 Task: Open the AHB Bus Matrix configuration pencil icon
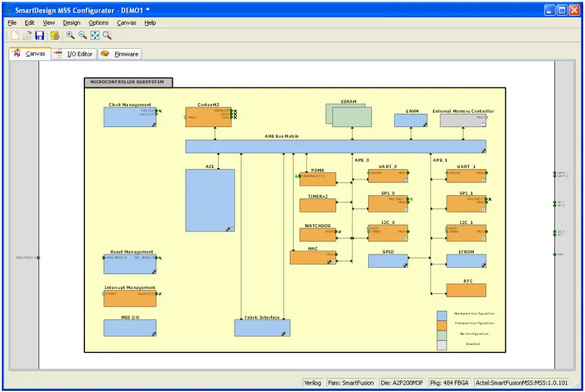click(484, 151)
